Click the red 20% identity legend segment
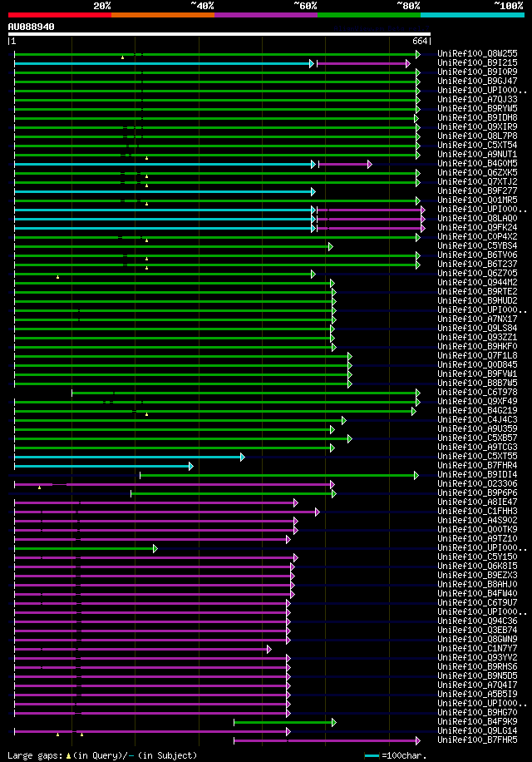The width and height of the screenshot is (532, 762). tap(60, 15)
